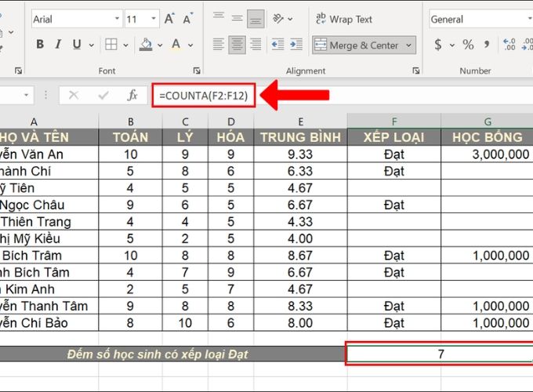The height and width of the screenshot is (392, 533).
Task: Click the Increase Font Size icon
Action: [169, 19]
